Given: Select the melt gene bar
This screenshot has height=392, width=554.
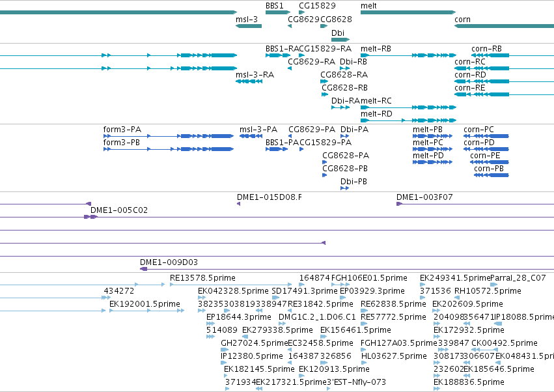Looking at the screenshot, I should tap(408, 12).
